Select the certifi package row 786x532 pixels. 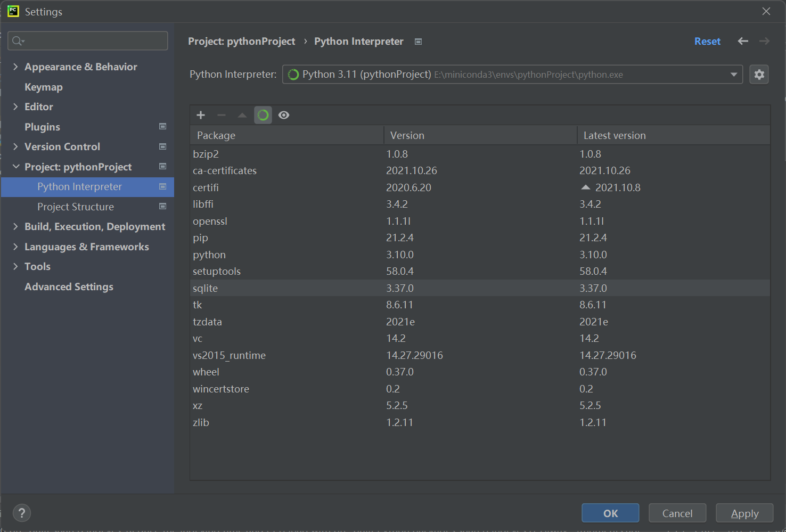320,187
